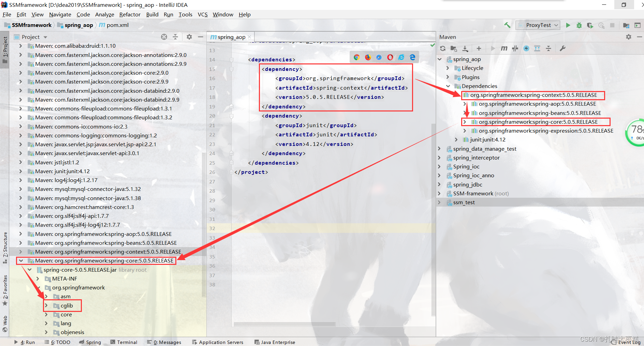The height and width of the screenshot is (346, 644).
Task: Locate the open file with the crosshair icon
Action: tap(164, 37)
